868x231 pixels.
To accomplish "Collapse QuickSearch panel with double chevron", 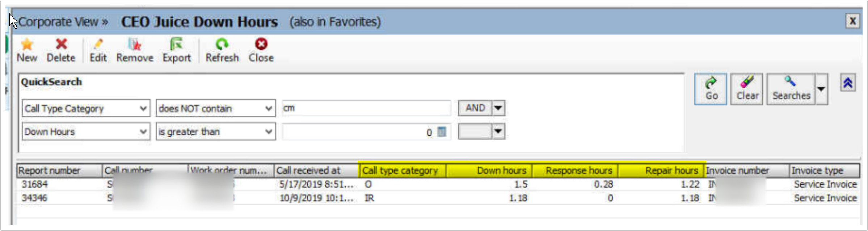I will click(x=848, y=83).
